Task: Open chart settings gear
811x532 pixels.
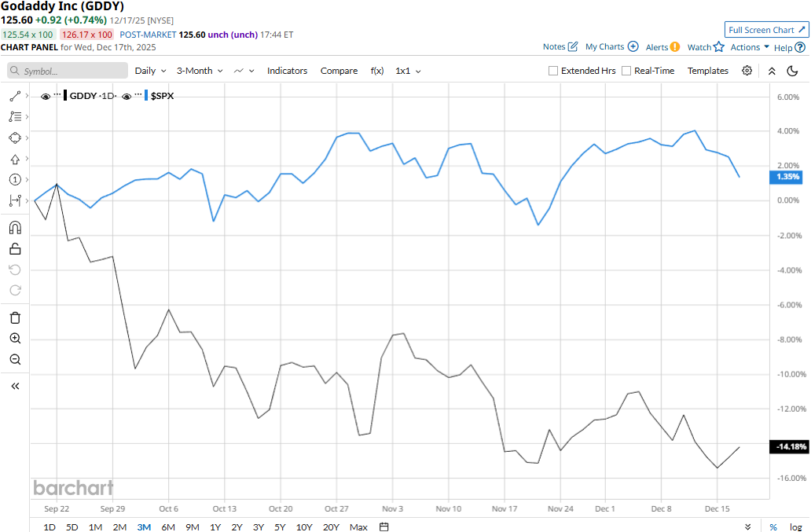Action: pyautogui.click(x=747, y=70)
